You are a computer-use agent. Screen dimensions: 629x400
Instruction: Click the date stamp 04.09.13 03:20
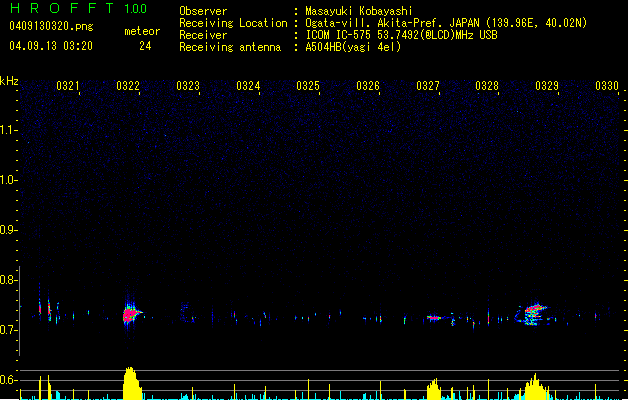click(51, 46)
